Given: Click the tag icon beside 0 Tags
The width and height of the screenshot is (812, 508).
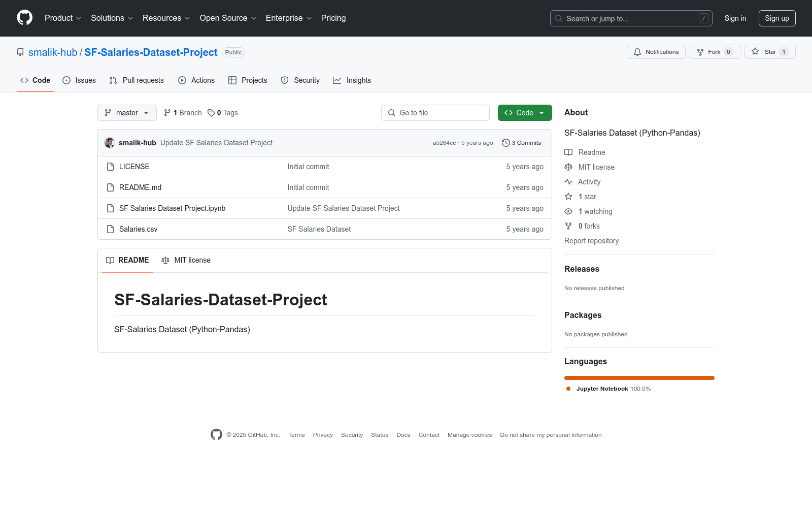Looking at the screenshot, I should click(x=211, y=113).
